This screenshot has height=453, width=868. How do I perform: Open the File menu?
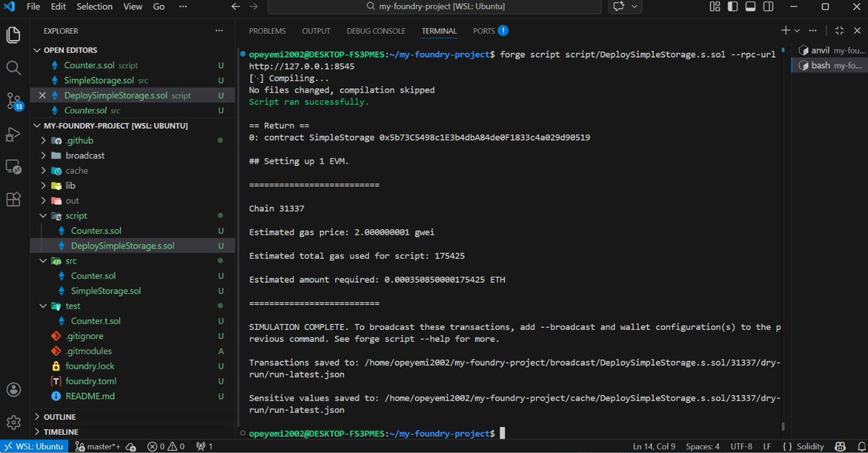click(33, 7)
